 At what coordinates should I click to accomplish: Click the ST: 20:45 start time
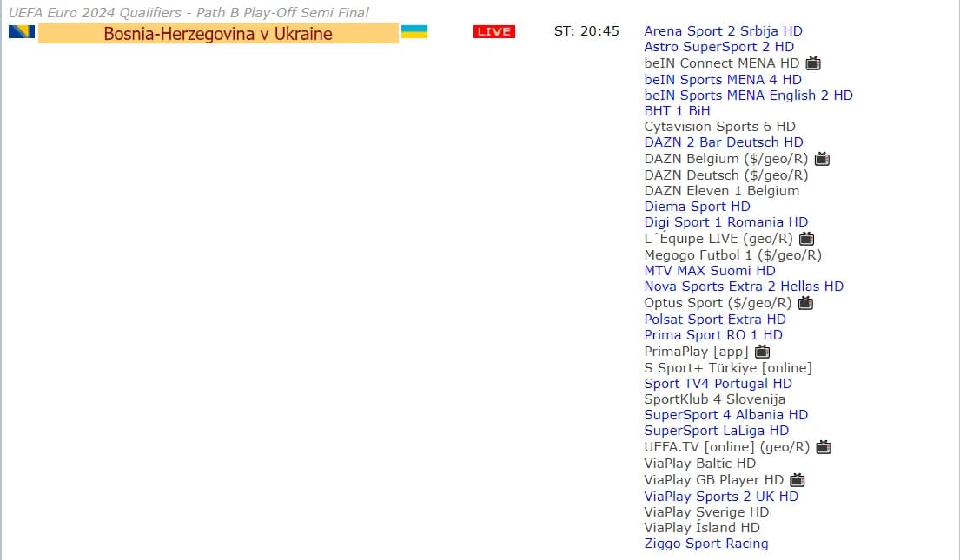point(586,31)
